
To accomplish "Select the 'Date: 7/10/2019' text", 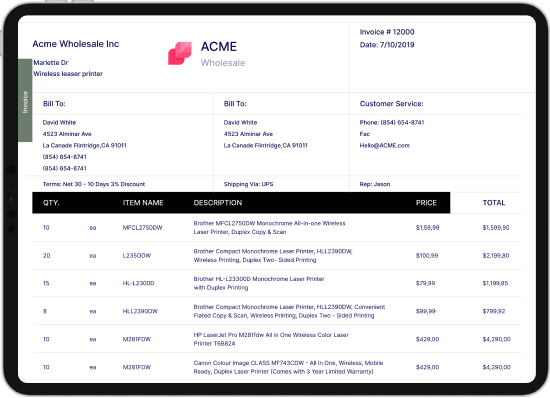I will [x=387, y=45].
